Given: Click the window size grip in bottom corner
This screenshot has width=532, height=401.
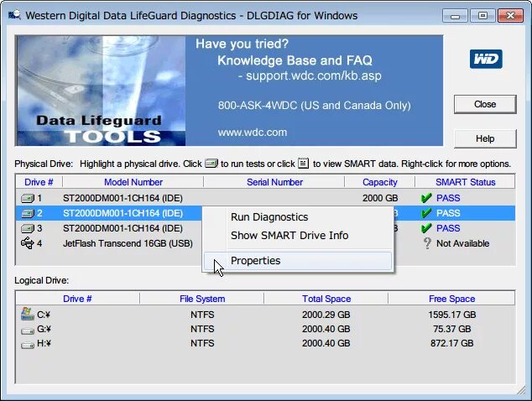Looking at the screenshot, I should tap(520, 390).
